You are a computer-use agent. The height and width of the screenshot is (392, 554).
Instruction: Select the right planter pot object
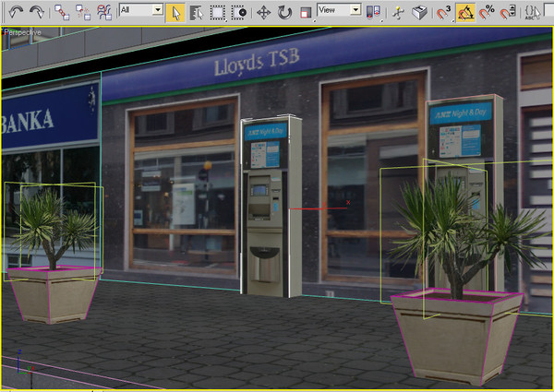coord(456,337)
